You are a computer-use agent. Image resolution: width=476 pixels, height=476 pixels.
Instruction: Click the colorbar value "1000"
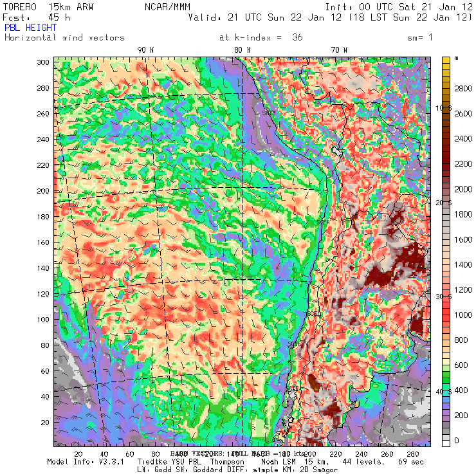(463, 315)
